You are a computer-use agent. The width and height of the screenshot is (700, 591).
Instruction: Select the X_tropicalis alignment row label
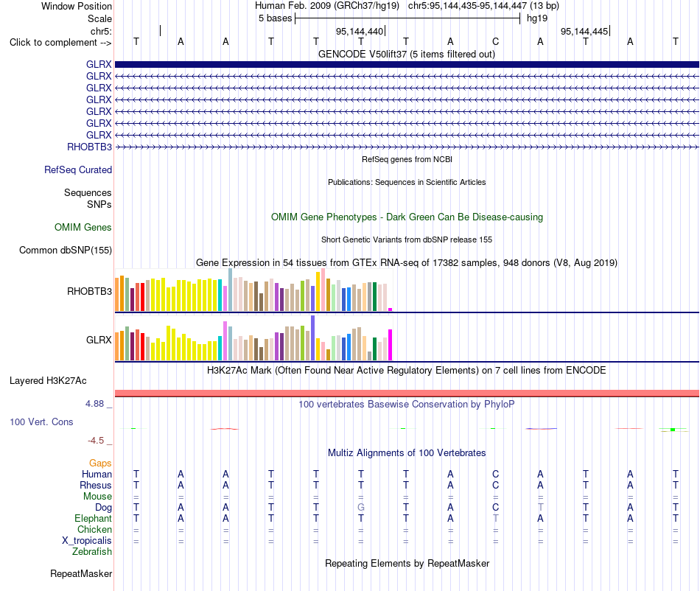point(87,541)
